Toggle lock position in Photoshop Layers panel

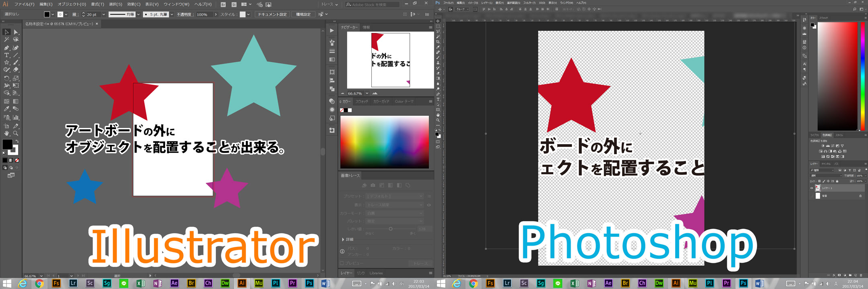coord(828,181)
